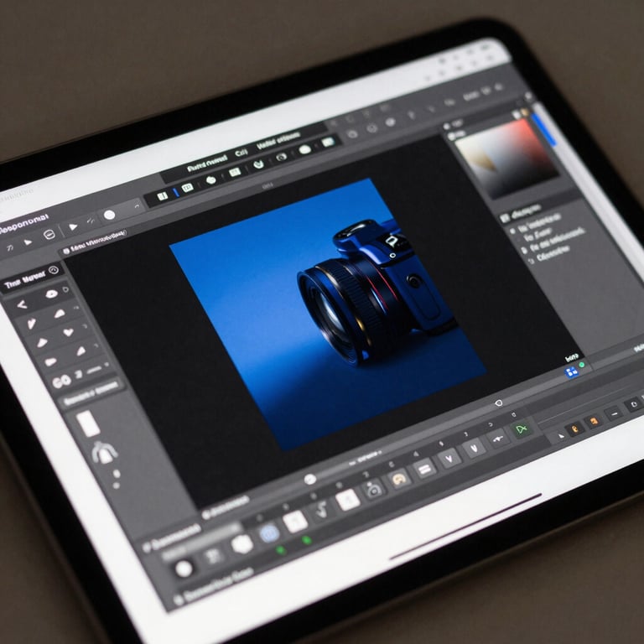Select the heart shape tool
The height and width of the screenshot is (644, 644).
[68, 332]
